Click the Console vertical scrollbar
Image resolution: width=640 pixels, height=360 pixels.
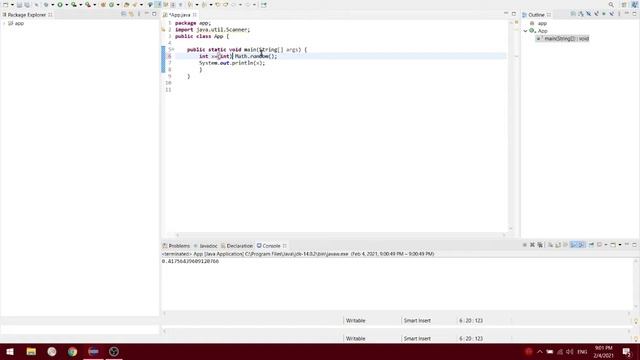tap(636, 284)
